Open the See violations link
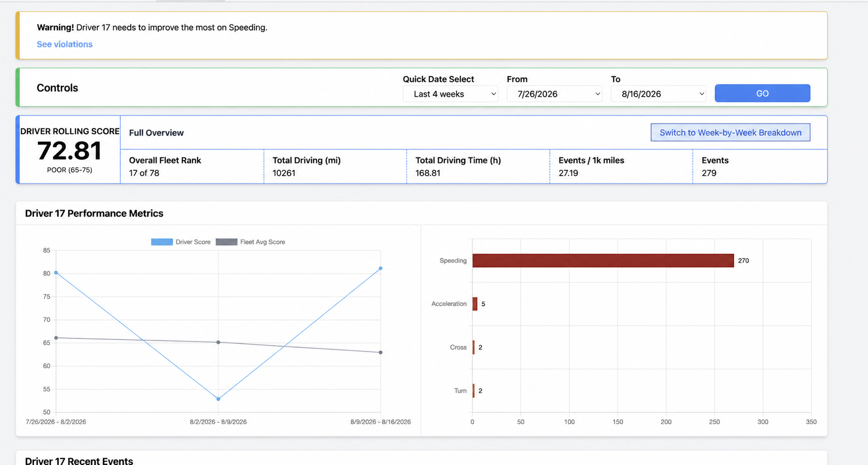The width and height of the screenshot is (868, 465). tap(64, 44)
